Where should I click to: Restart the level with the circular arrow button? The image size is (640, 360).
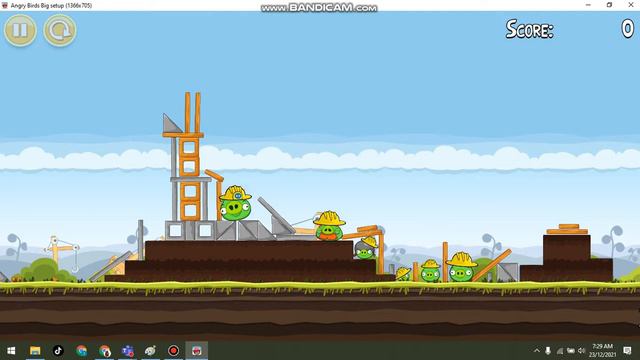pyautogui.click(x=60, y=30)
